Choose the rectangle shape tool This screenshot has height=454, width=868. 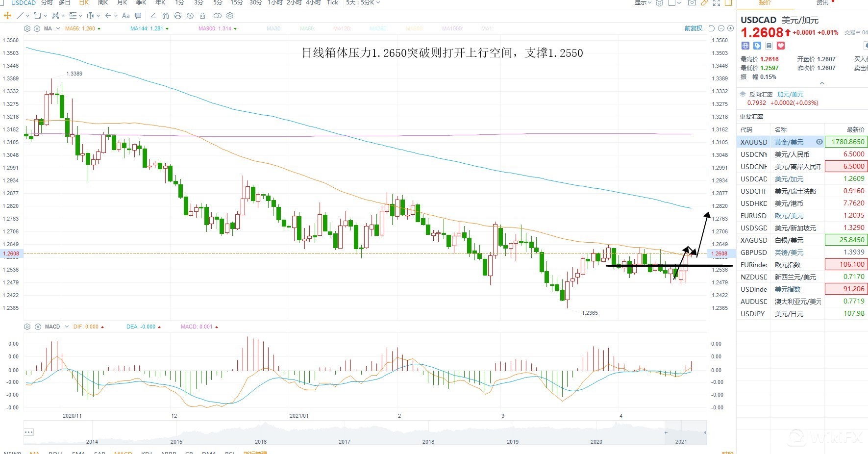pos(37,16)
